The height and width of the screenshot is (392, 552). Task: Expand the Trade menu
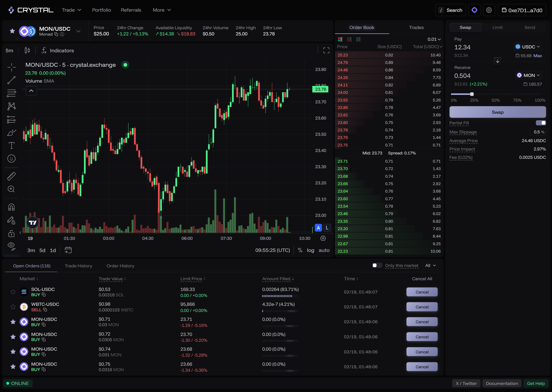(x=71, y=10)
